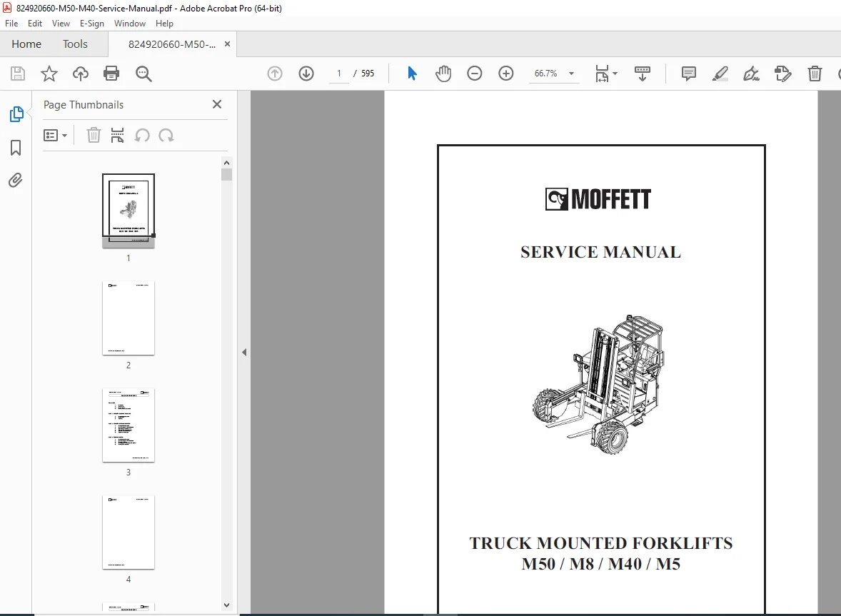The image size is (841, 616).
Task: Select the 824920660-M50 document tab
Action: coord(171,44)
